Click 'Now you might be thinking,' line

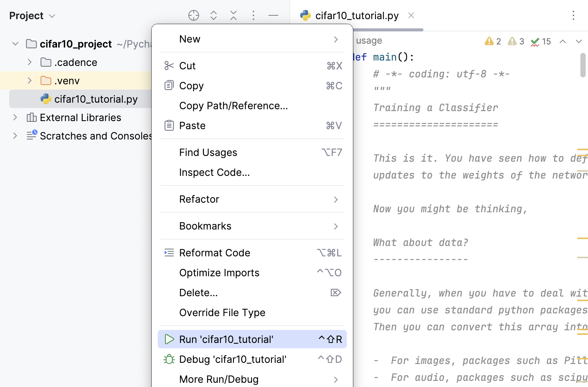point(450,209)
